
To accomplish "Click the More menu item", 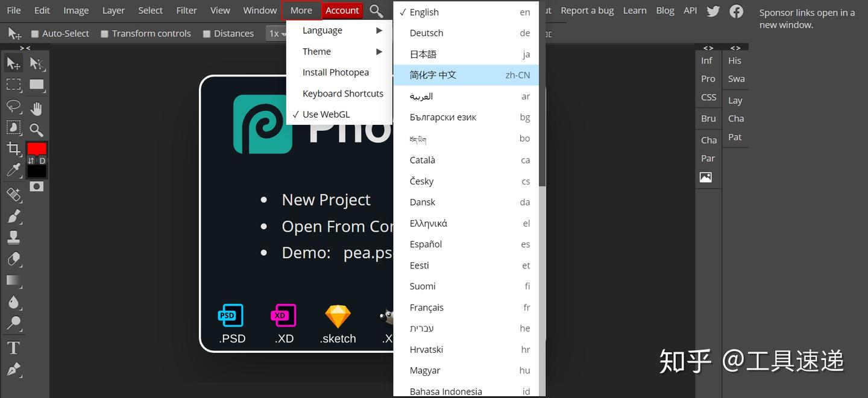I will click(x=301, y=10).
